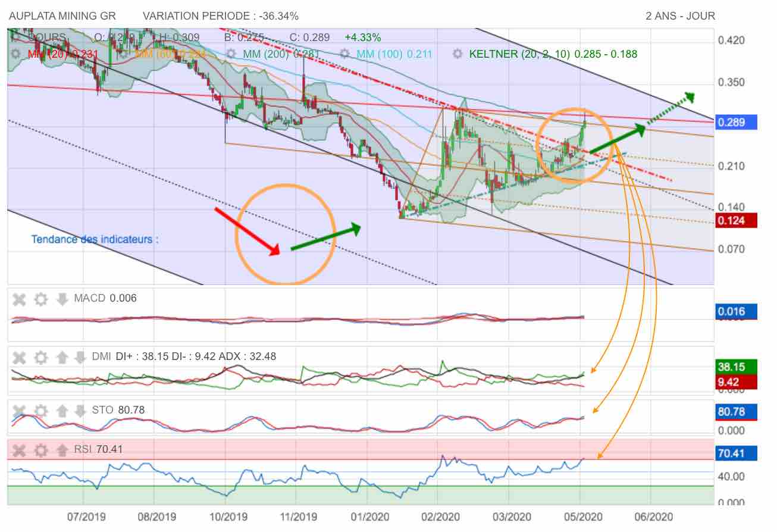The width and height of the screenshot is (777, 532).
Task: Click the red 0.124 price tag
Action: click(737, 220)
